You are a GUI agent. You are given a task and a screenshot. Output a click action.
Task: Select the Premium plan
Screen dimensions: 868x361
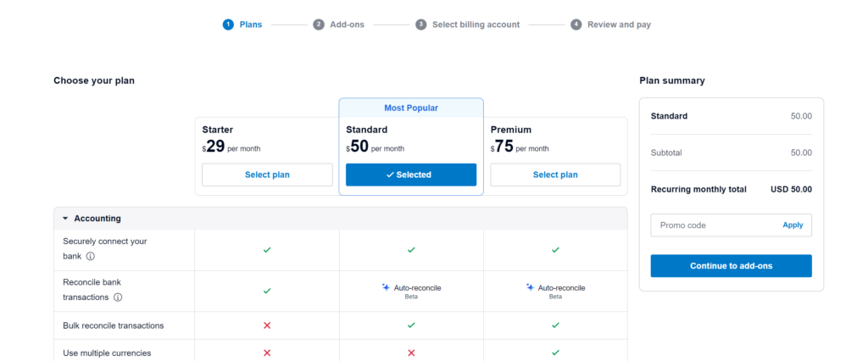[555, 175]
